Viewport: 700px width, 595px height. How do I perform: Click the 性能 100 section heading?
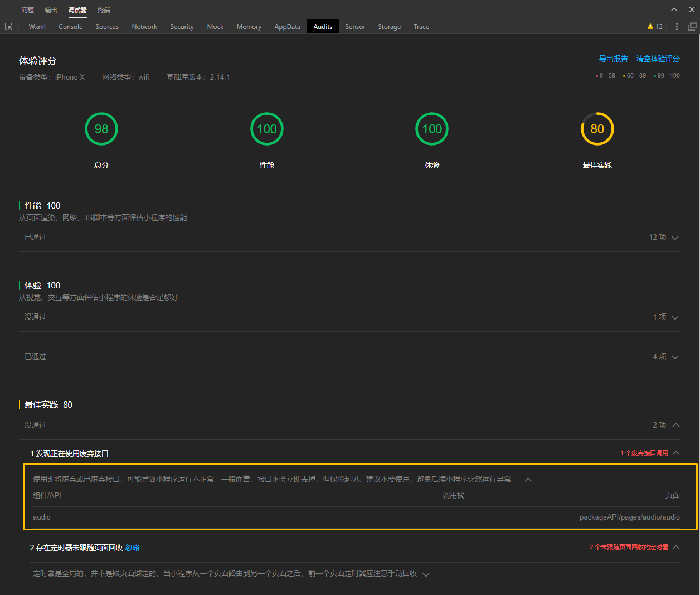coord(42,206)
